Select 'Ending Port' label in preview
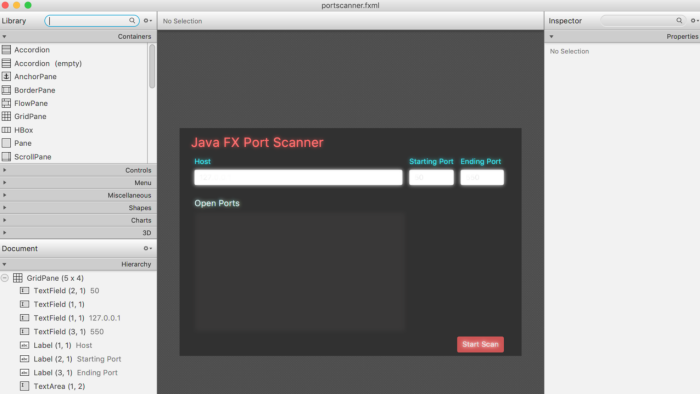This screenshot has height=394, width=700. pyautogui.click(x=481, y=162)
